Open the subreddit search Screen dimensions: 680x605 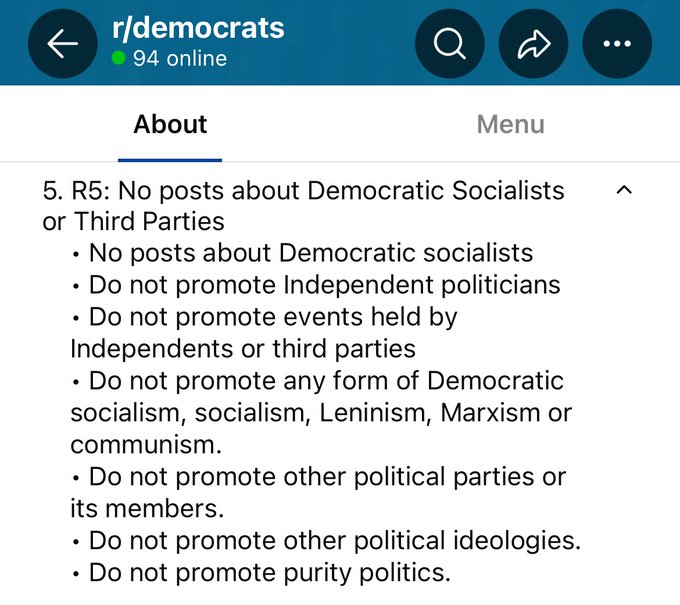coord(449,44)
